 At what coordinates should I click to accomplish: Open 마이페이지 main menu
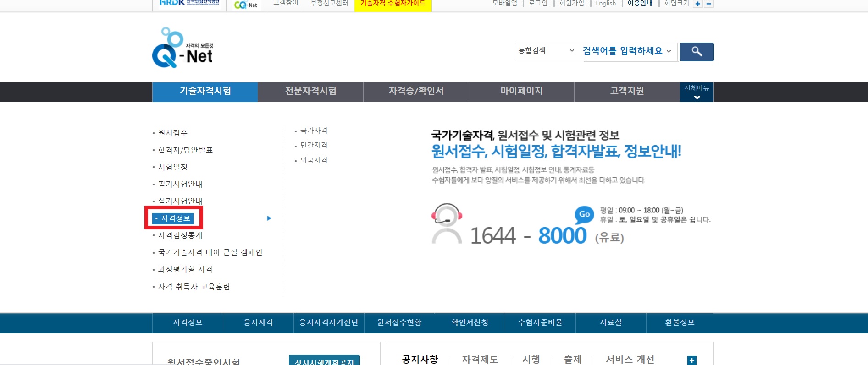click(521, 92)
